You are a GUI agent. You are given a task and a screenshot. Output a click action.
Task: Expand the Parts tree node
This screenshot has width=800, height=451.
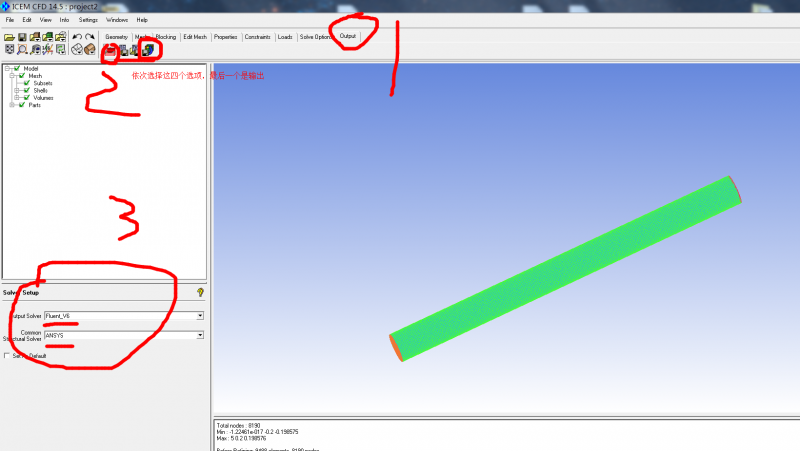click(x=12, y=105)
